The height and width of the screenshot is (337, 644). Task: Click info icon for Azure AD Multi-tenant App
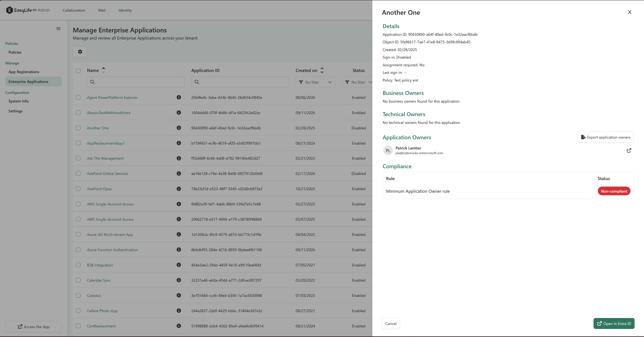tap(179, 234)
